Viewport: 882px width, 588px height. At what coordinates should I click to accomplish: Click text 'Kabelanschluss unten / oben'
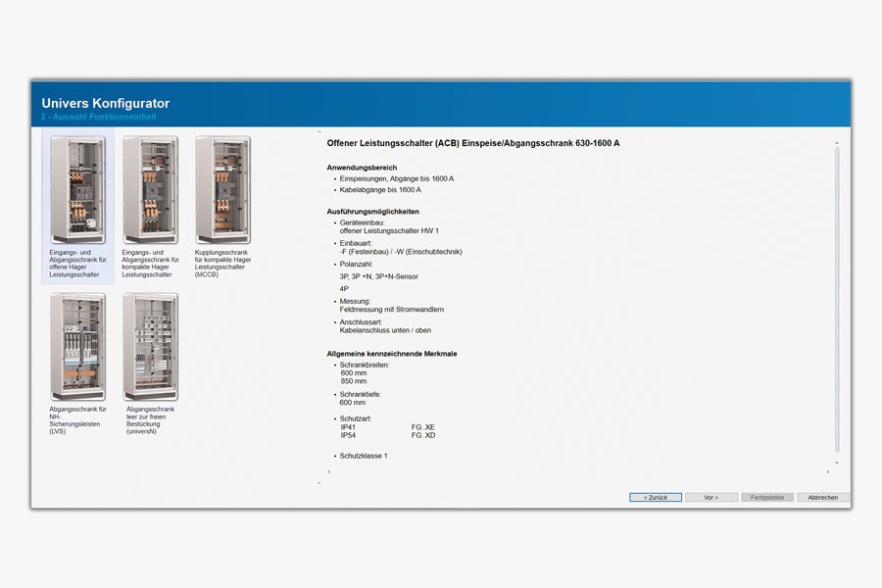pos(385,330)
